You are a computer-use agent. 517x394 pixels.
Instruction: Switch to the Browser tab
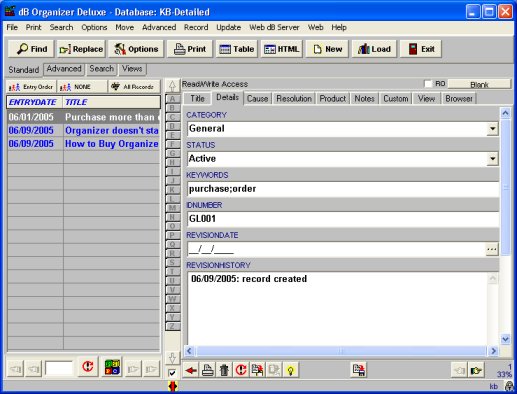[x=459, y=99]
